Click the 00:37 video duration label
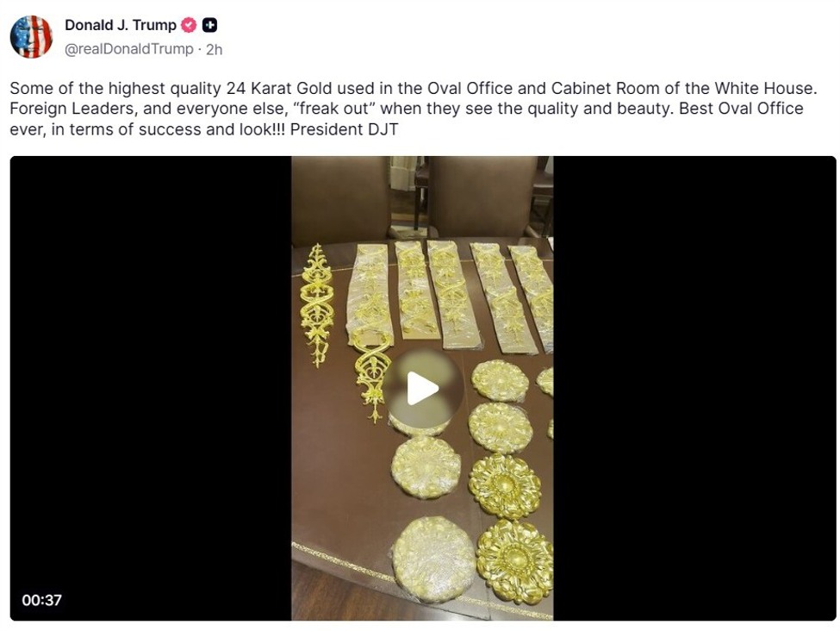This screenshot has width=840, height=631. tap(42, 600)
